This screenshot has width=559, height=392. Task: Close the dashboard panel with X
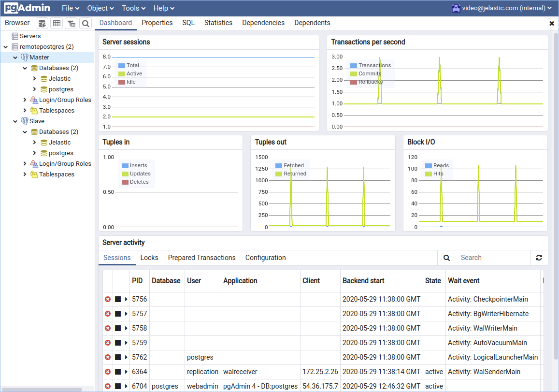(x=552, y=23)
